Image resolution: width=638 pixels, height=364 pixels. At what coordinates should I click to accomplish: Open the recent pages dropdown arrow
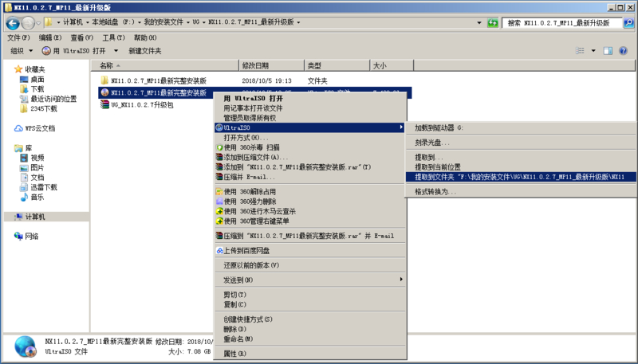click(x=38, y=23)
